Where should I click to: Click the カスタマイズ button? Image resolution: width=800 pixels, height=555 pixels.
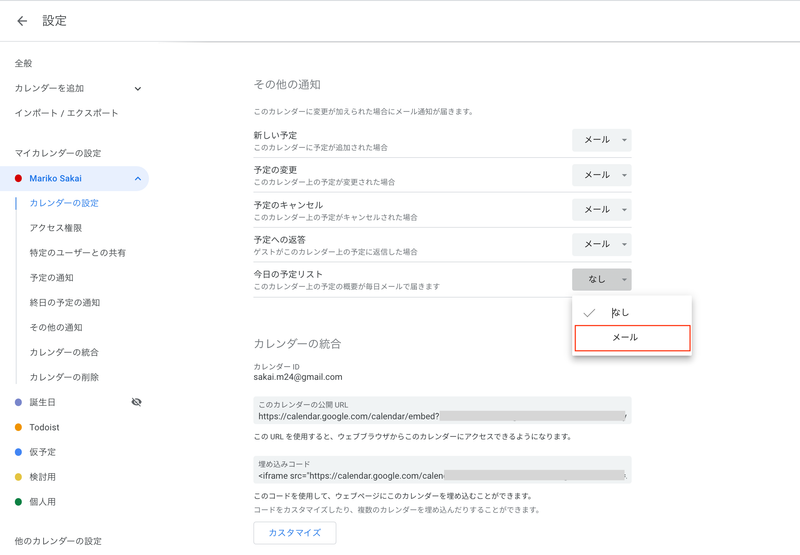click(x=294, y=532)
